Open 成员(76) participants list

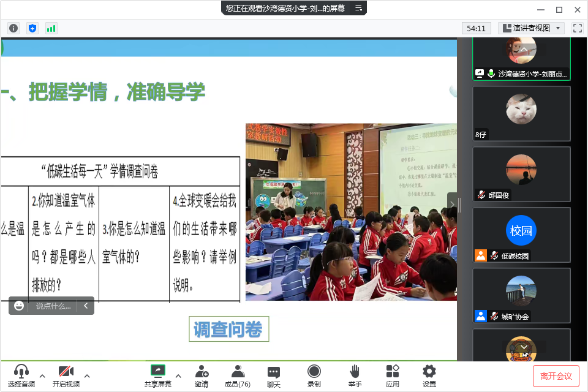pos(238,375)
